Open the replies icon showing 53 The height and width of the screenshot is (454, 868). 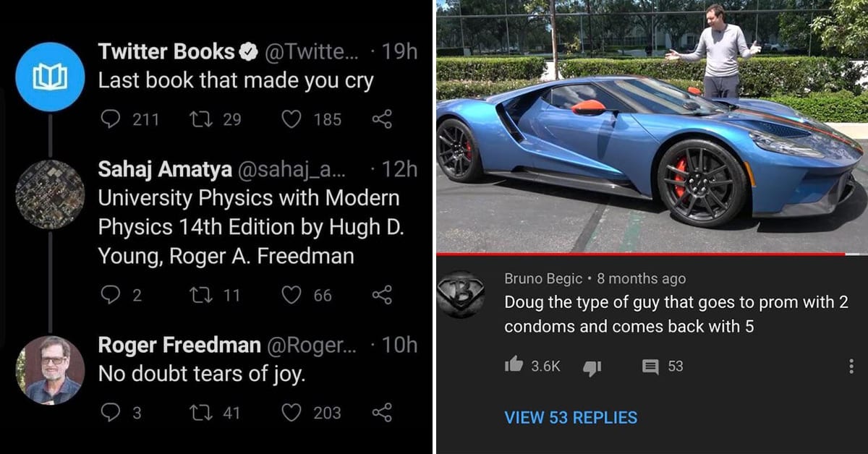(651, 367)
